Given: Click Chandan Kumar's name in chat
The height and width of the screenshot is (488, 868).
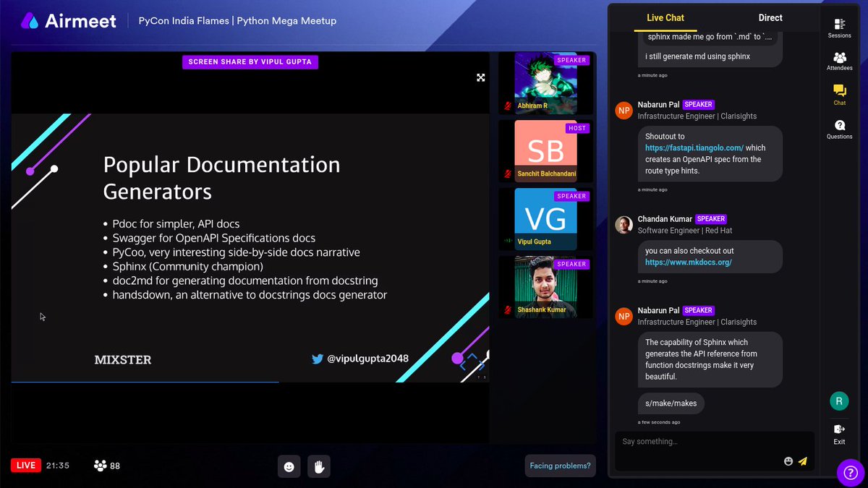Looking at the screenshot, I should click(x=664, y=219).
